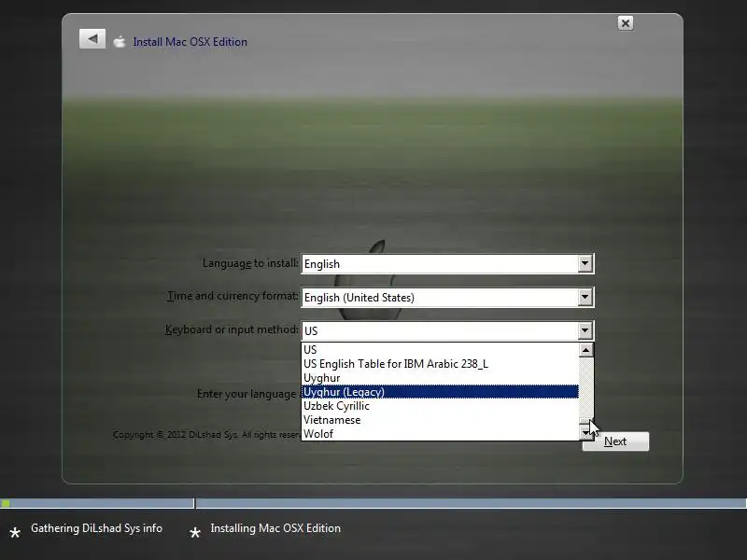The image size is (747, 560).
Task: Choose Vietnamese keyboard layout
Action: coord(440,420)
